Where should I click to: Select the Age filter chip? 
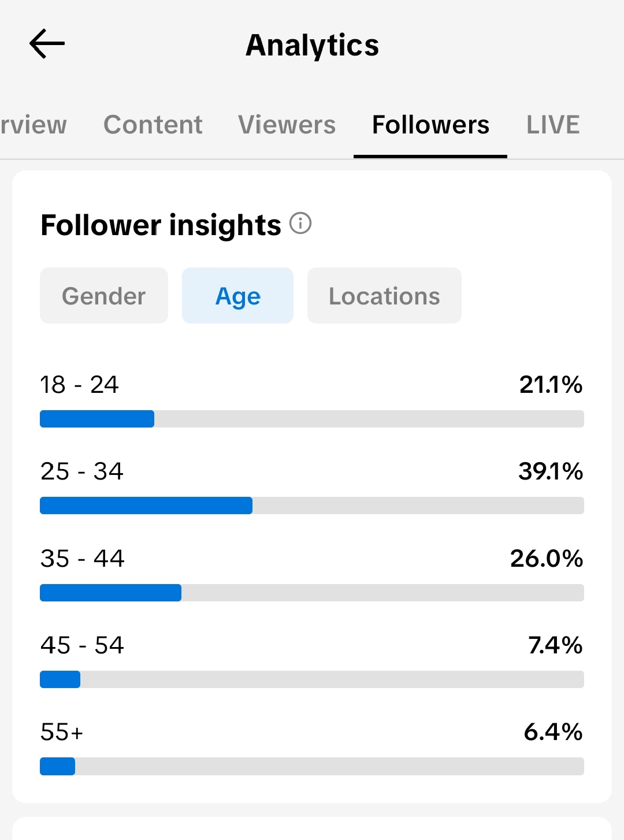pos(237,296)
